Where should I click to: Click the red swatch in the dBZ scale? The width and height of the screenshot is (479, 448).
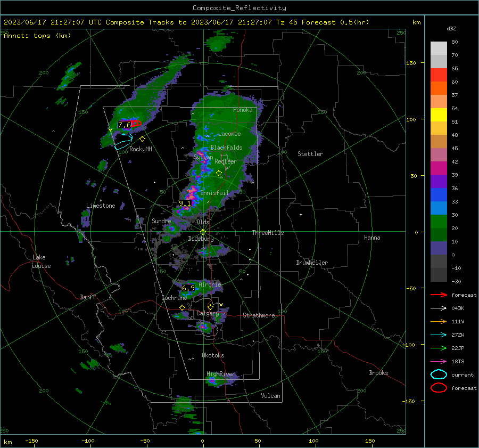tap(439, 75)
